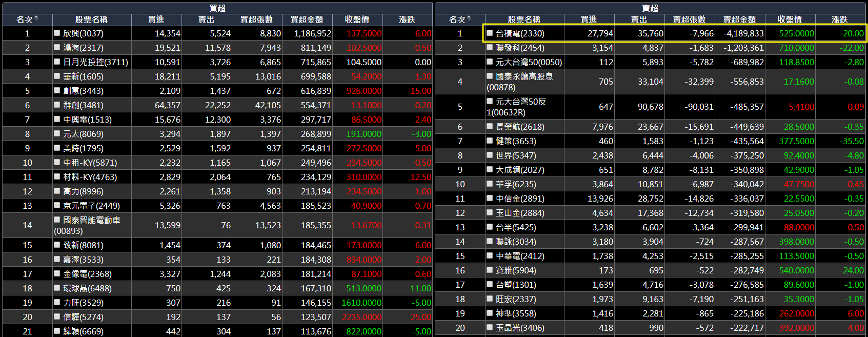Open stock 國泰永續高股息 (00878)
The image size is (868, 337).
tap(520, 82)
